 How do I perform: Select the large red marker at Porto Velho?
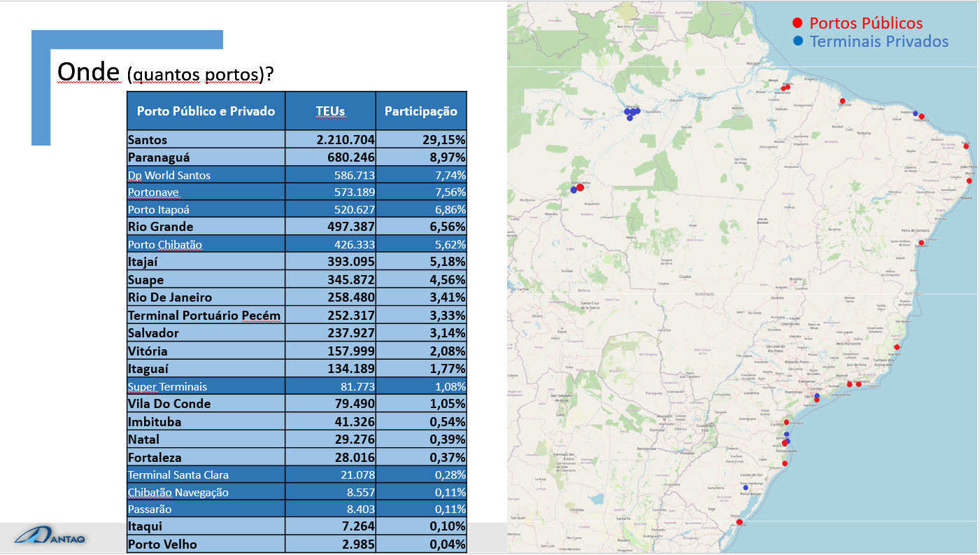(581, 188)
